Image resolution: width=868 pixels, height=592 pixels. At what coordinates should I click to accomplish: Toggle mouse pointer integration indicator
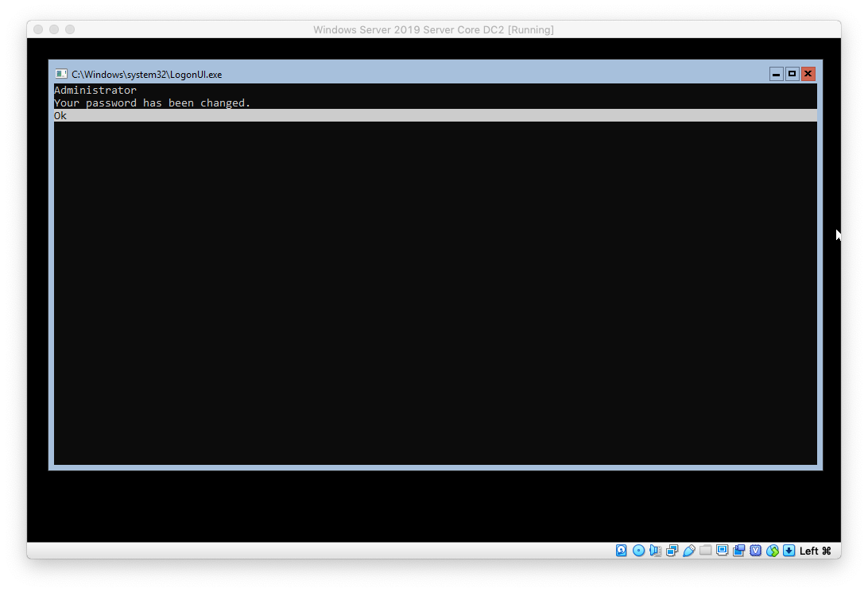click(x=772, y=551)
